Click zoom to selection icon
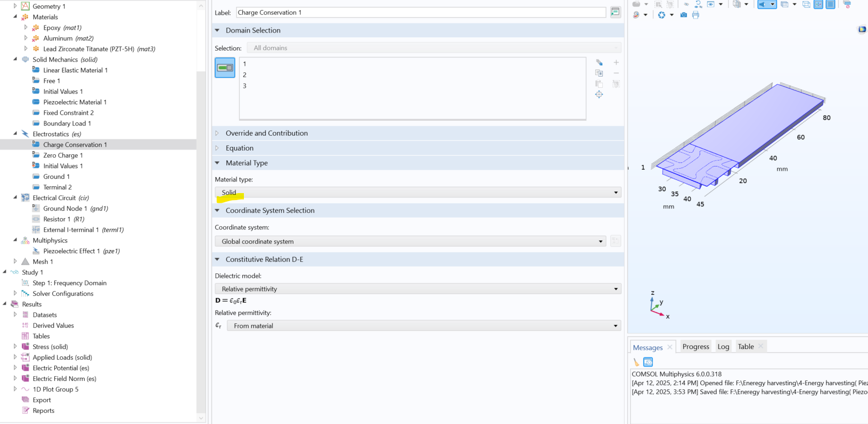The image size is (868, 424). pyautogui.click(x=599, y=95)
